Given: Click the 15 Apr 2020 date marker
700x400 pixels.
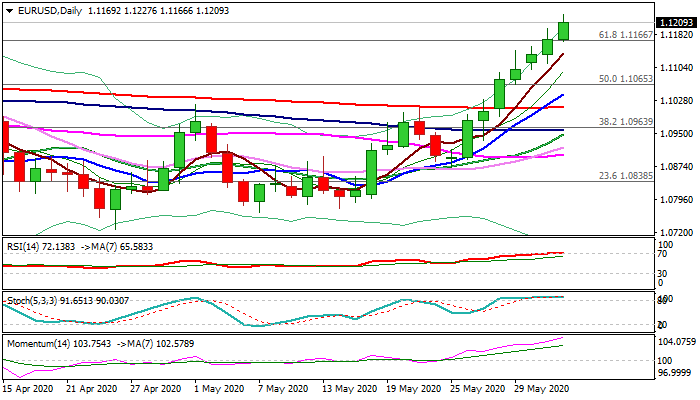Looking at the screenshot, I should click(x=27, y=389).
